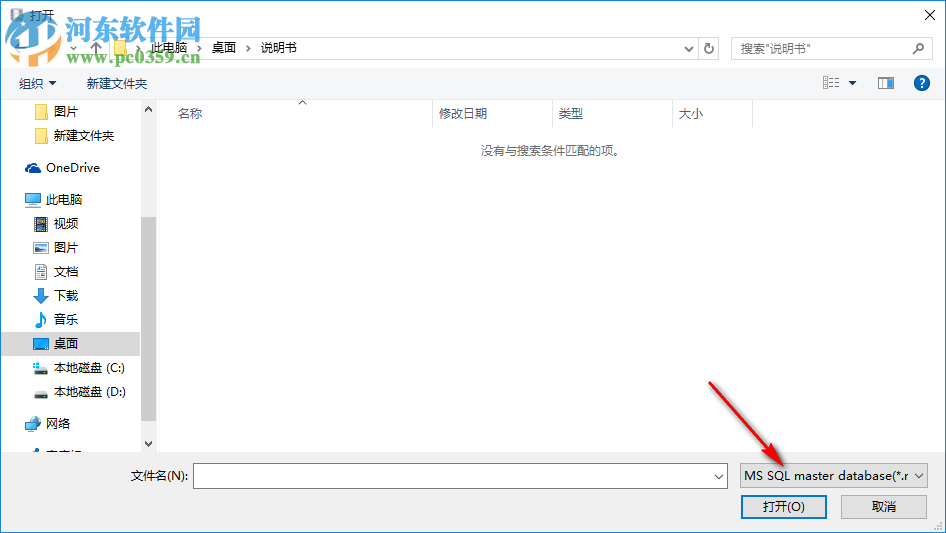Expand the recent locations dropdown arrow
The width and height of the screenshot is (946, 533).
[x=73, y=48]
